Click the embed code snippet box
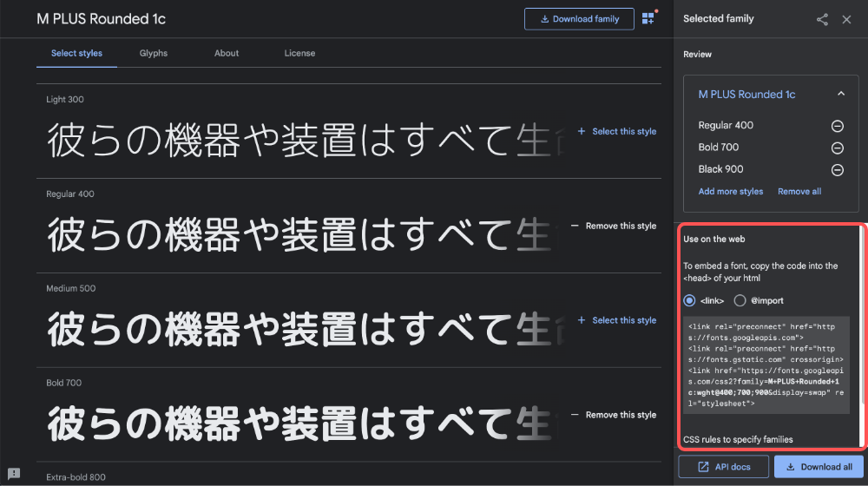868x486 pixels. [x=766, y=365]
